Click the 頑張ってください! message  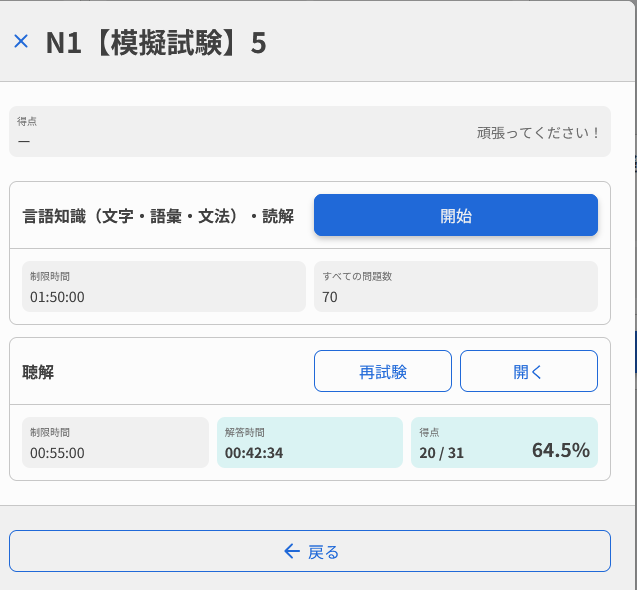(538, 132)
